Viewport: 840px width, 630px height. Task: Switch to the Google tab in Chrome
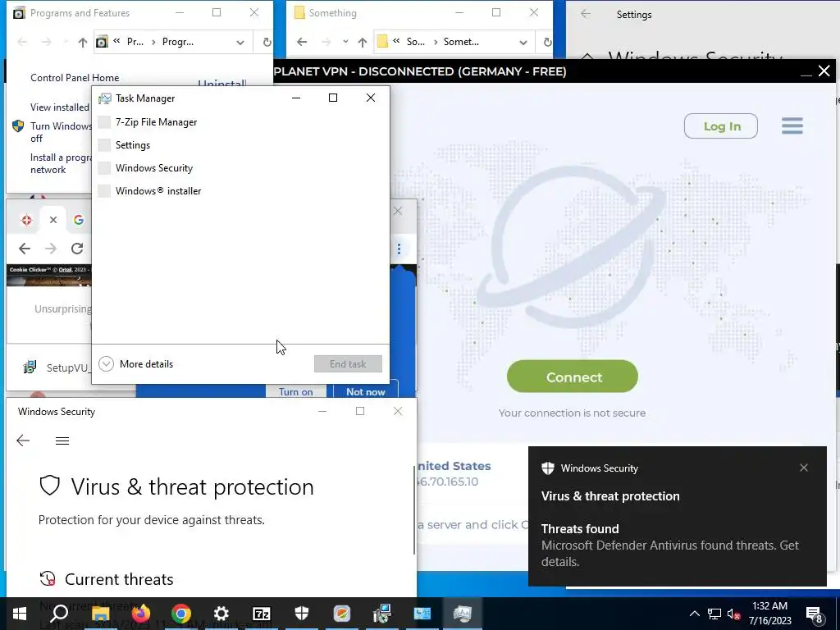point(79,220)
